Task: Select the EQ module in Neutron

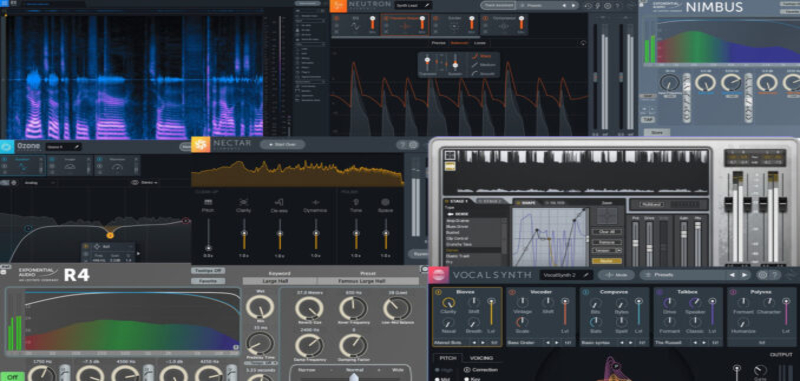Action: coord(356,24)
